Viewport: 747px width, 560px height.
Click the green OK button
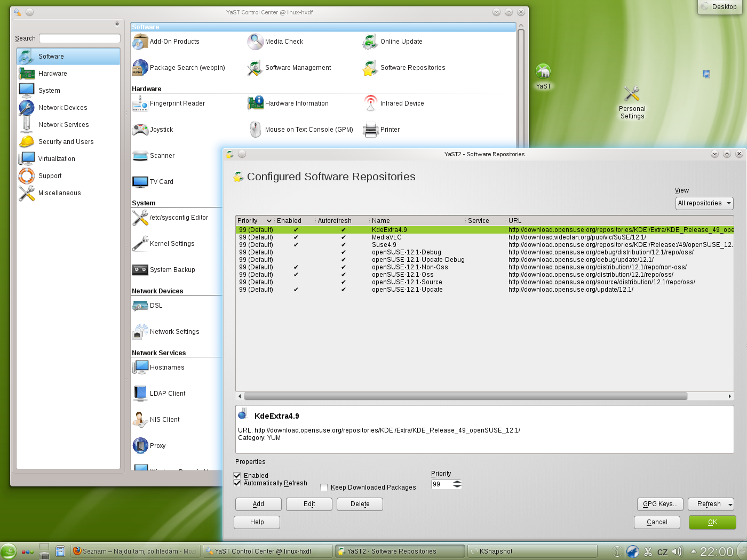point(712,523)
